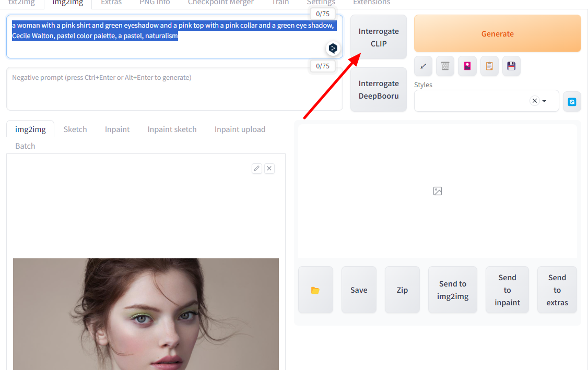Click the Interrogate DeepBooru button
The image size is (588, 370).
(379, 90)
